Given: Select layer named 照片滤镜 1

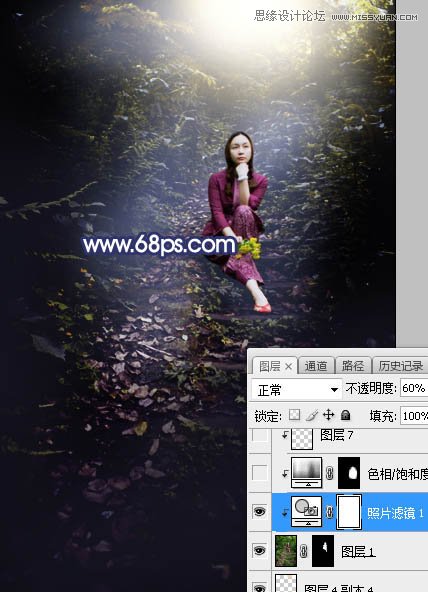Looking at the screenshot, I should pyautogui.click(x=395, y=513).
